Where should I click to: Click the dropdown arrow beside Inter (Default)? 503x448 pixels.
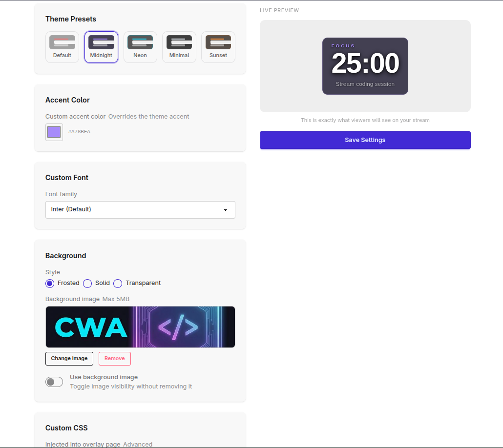click(225, 210)
